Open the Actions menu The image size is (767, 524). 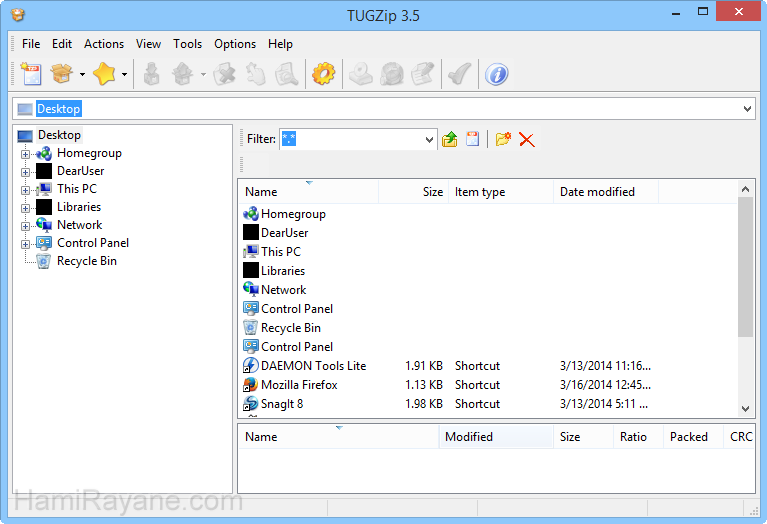pos(104,44)
